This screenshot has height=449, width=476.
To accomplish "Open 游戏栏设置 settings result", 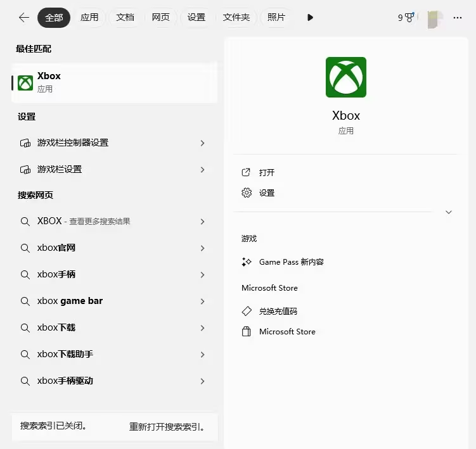I will pos(115,169).
